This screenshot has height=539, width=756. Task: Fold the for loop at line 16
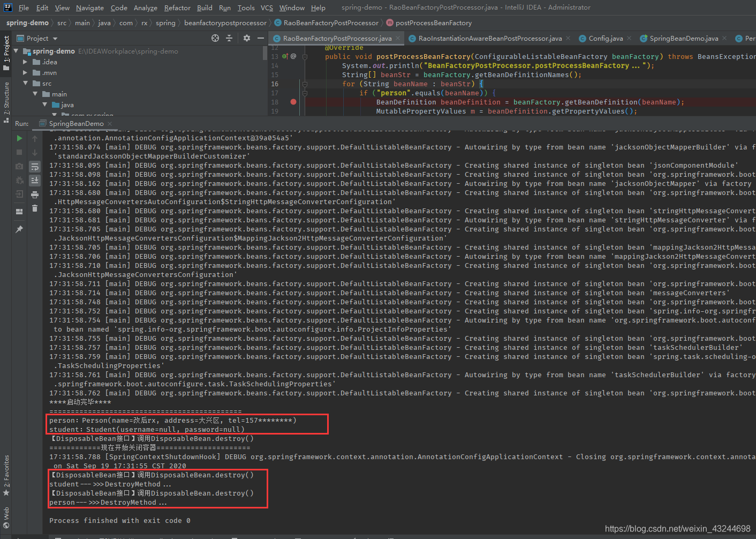tap(305, 84)
